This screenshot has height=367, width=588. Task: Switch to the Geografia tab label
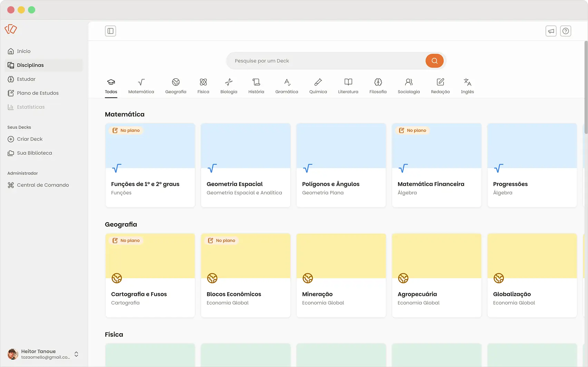(x=176, y=92)
